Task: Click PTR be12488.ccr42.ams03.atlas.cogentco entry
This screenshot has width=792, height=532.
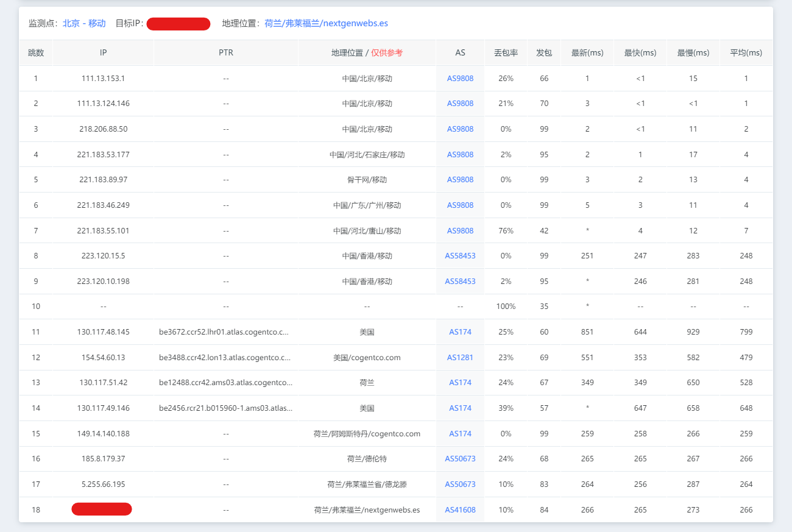Action: pyautogui.click(x=225, y=383)
